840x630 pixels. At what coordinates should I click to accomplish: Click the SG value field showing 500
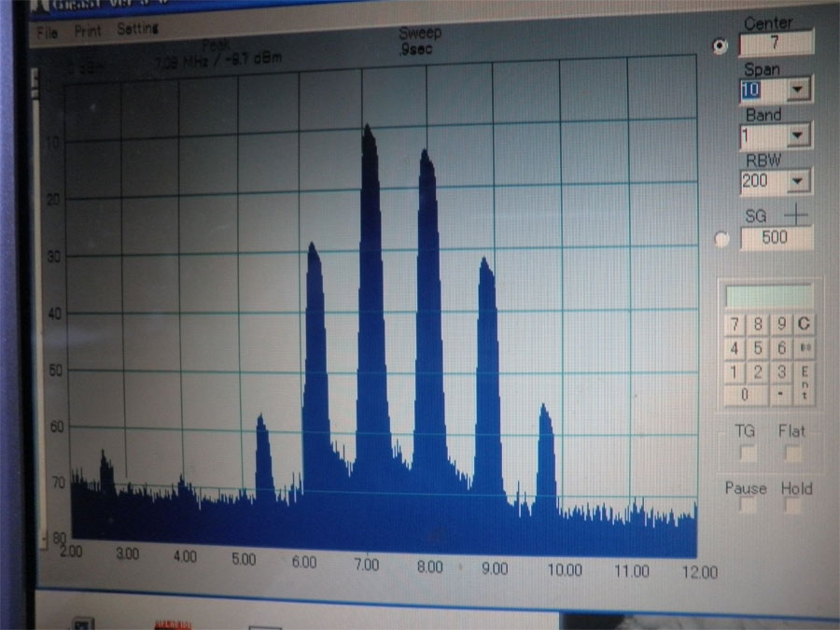click(776, 238)
